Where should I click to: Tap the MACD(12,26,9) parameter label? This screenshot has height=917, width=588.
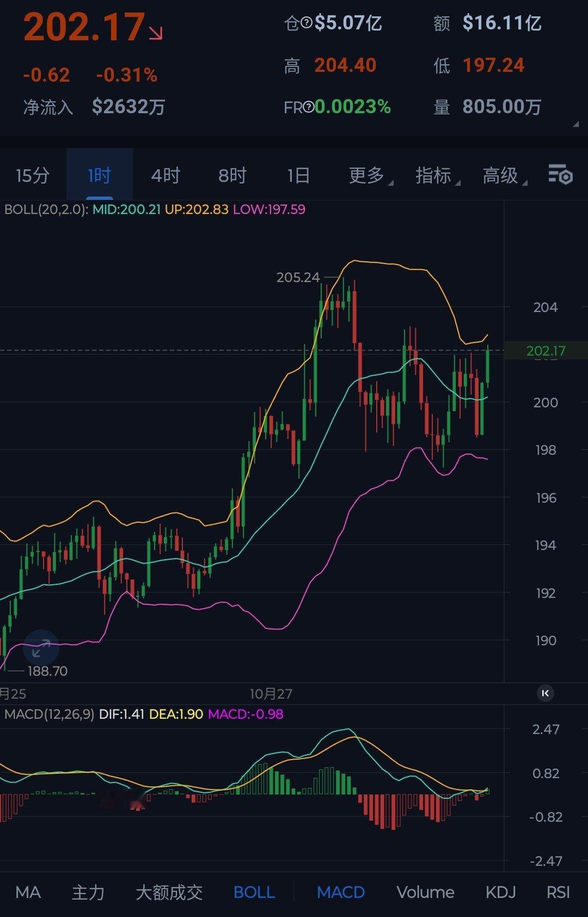point(49,714)
